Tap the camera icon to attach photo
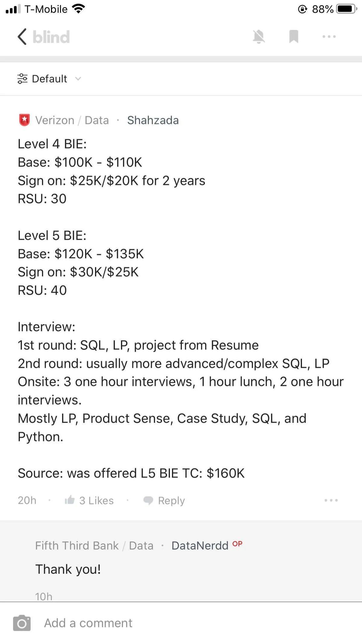Viewport: 362px width, 644px height. [x=22, y=623]
